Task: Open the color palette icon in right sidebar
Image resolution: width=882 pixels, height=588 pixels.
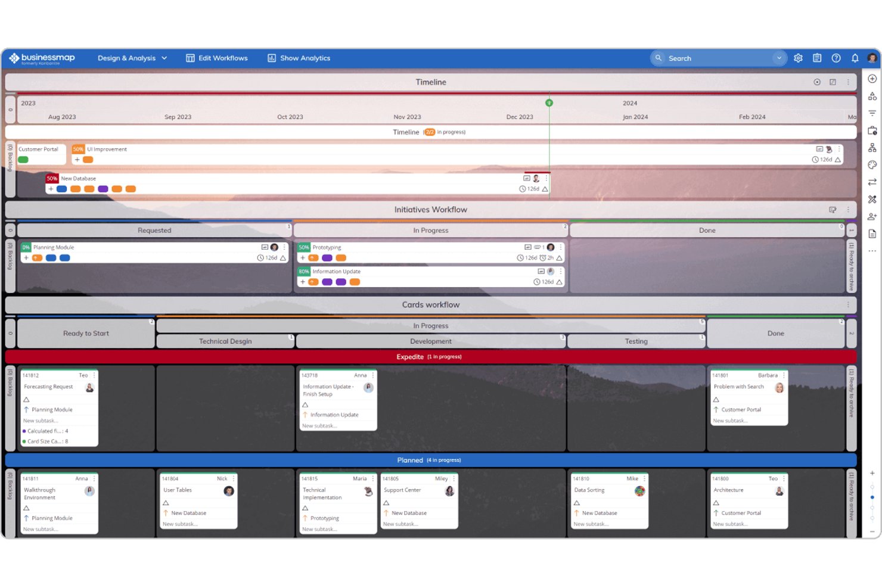Action: 872,165
